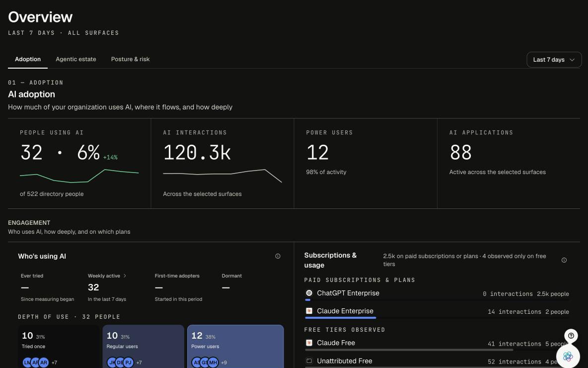Open the Regular users depth card

click(143, 346)
